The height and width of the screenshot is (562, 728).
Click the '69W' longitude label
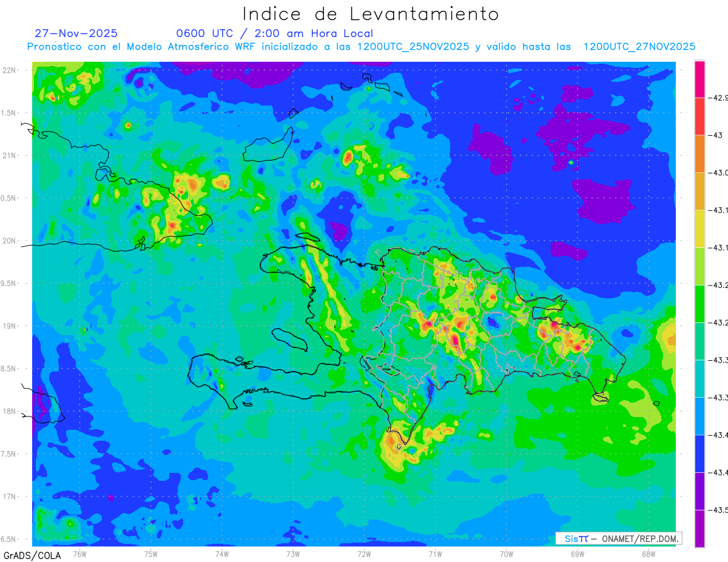577,554
